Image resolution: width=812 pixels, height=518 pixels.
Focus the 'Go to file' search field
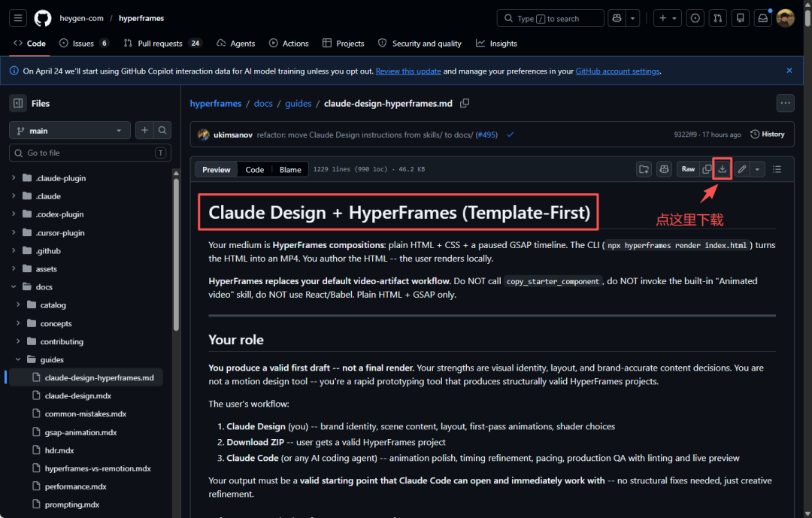pos(87,153)
